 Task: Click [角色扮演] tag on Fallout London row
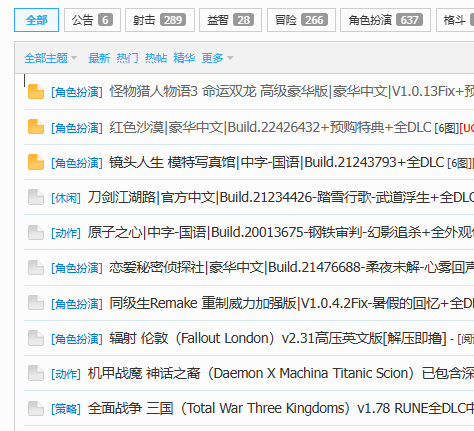point(77,339)
